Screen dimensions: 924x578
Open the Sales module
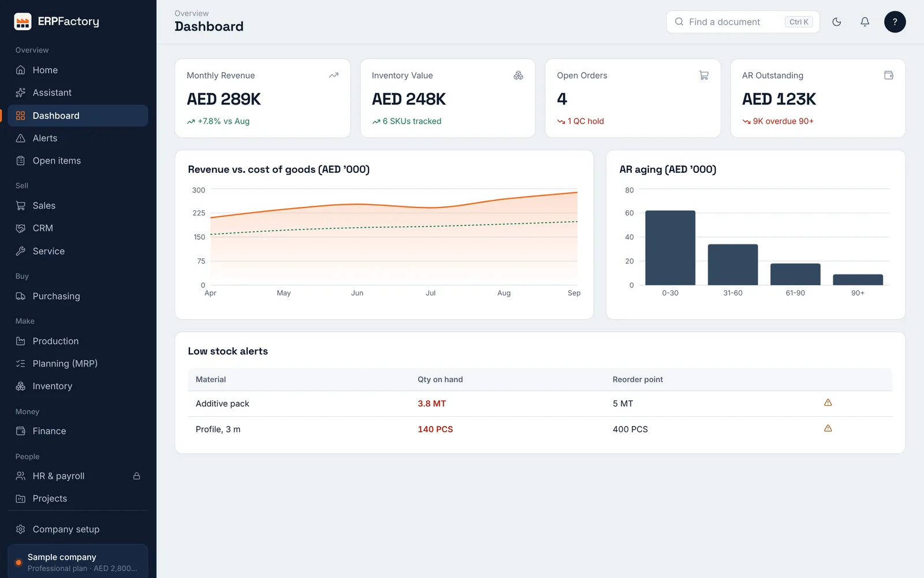tap(78, 206)
